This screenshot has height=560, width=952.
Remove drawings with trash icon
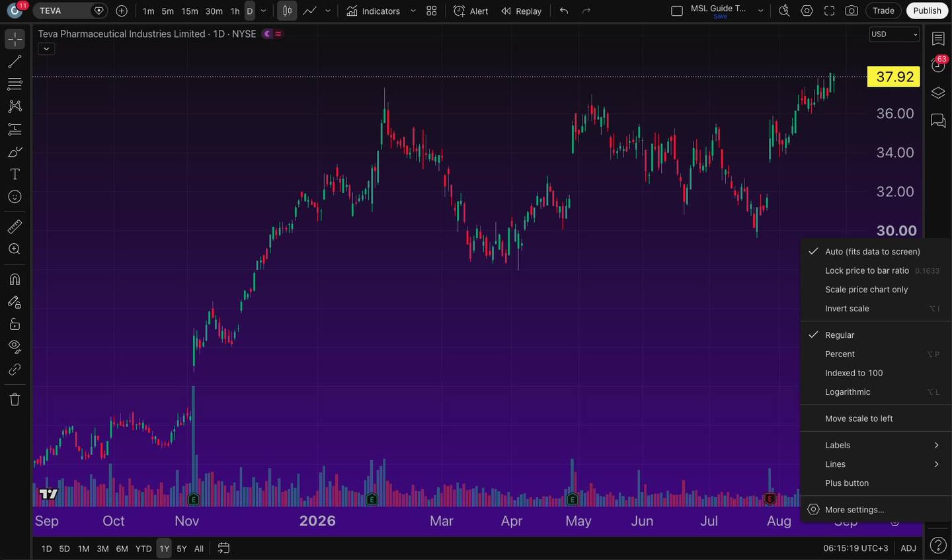[15, 399]
